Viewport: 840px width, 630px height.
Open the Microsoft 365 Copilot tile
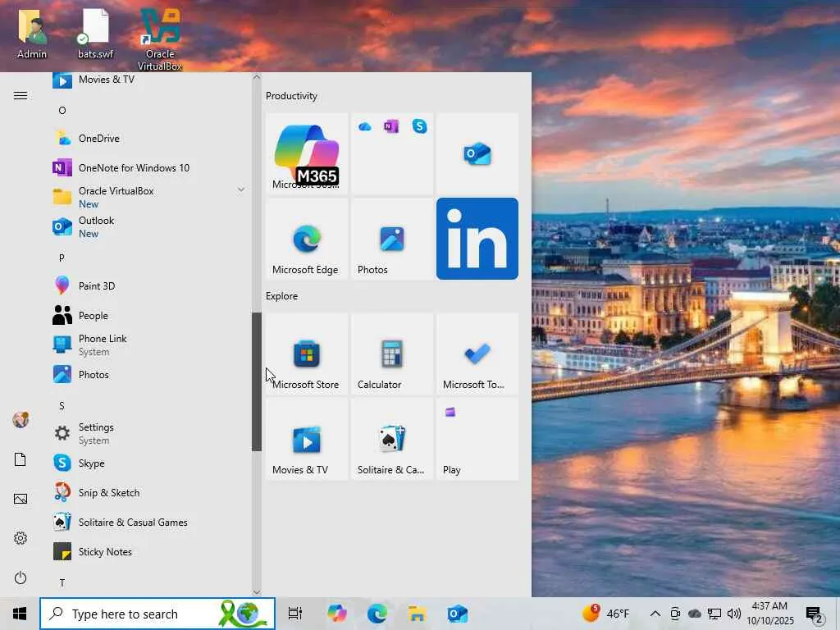coord(306,153)
